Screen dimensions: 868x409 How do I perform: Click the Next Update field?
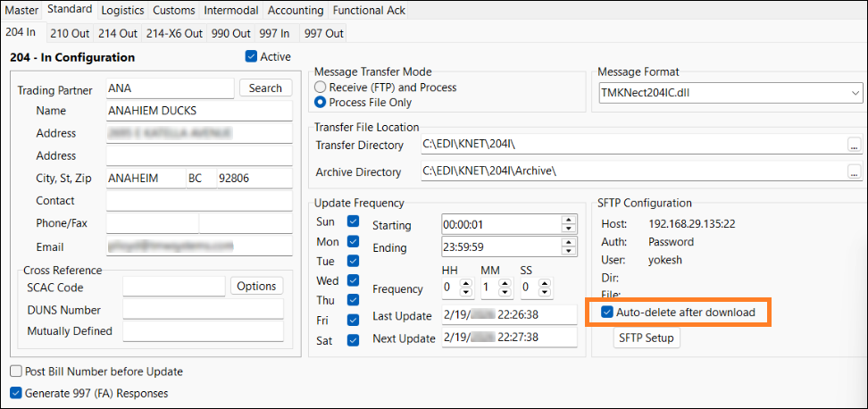509,338
